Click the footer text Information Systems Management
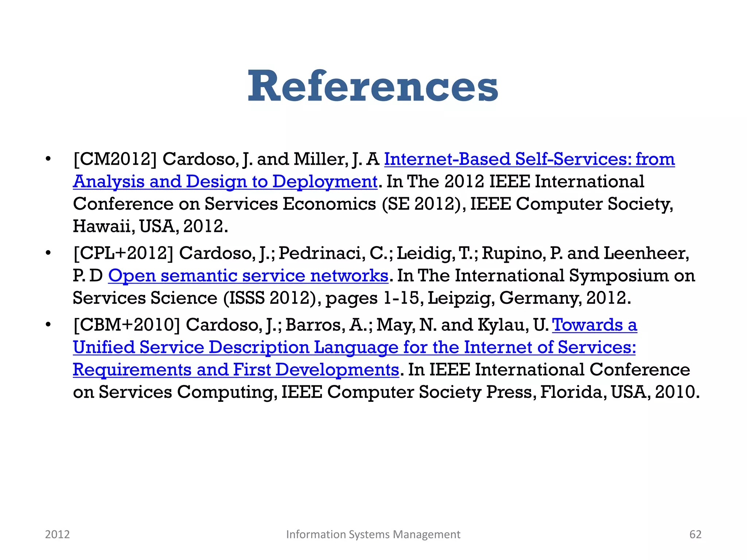 (x=373, y=534)
